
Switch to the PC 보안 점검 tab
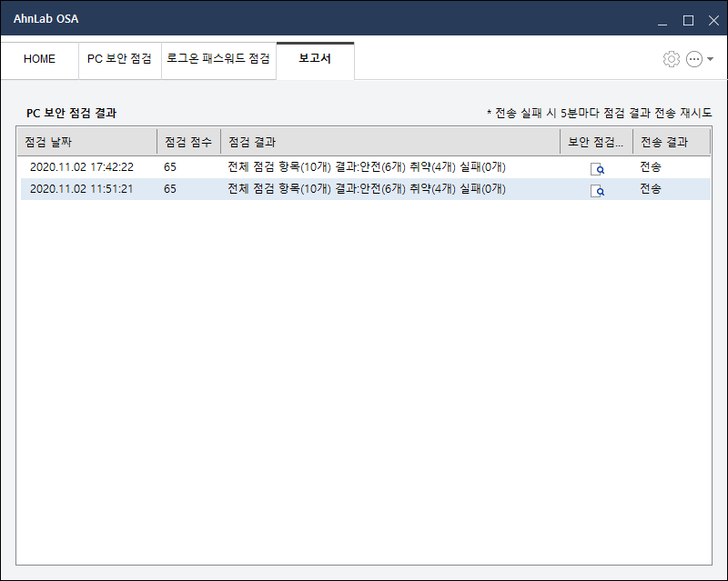[x=120, y=59]
